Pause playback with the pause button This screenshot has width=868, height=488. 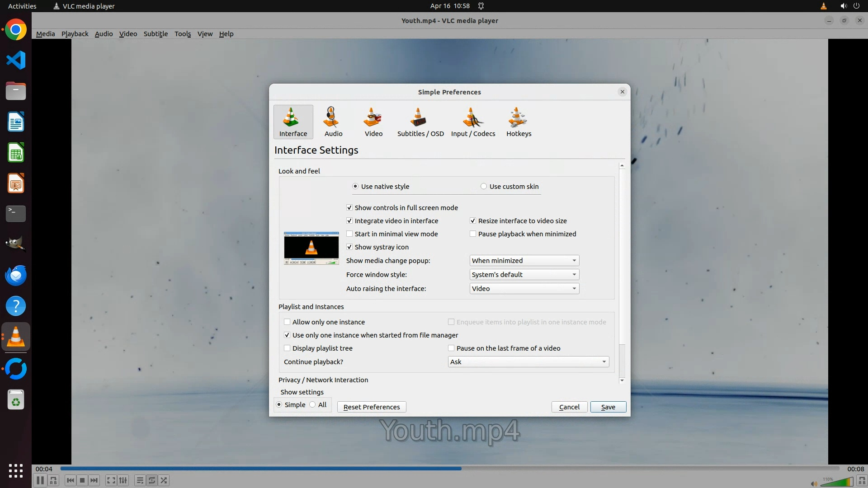point(40,480)
